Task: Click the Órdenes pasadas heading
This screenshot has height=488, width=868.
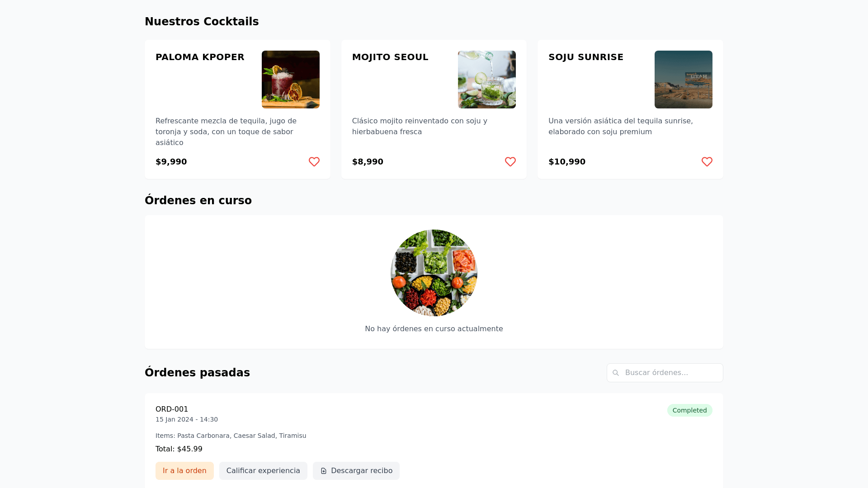Action: 197,373
